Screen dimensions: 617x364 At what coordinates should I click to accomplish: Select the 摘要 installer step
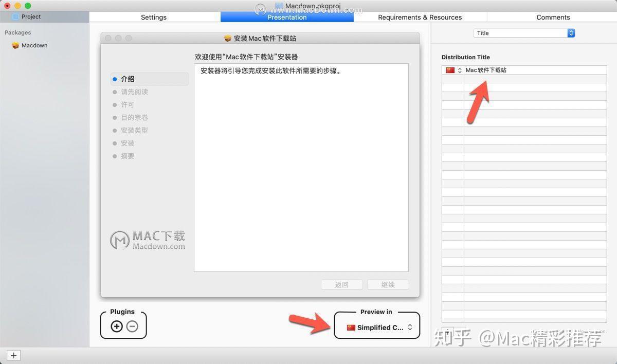[128, 156]
